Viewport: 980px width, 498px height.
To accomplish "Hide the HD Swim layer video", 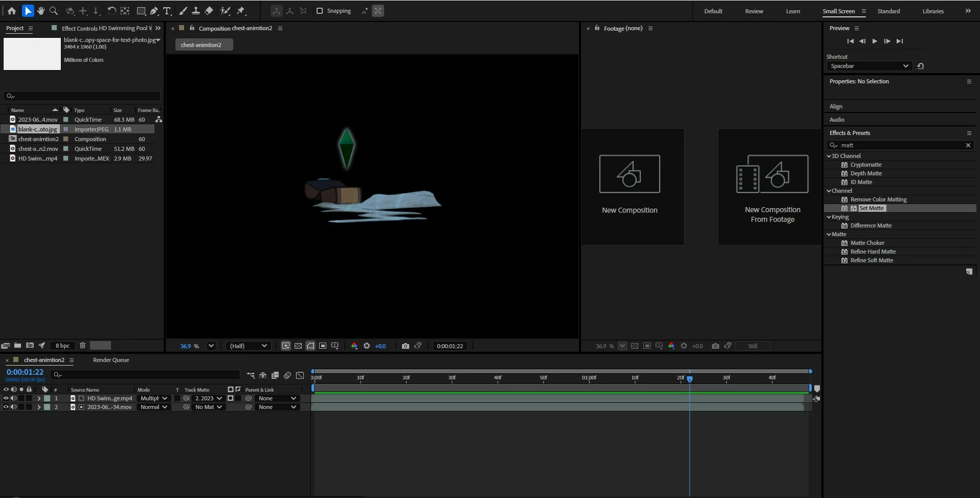I will [x=6, y=398].
